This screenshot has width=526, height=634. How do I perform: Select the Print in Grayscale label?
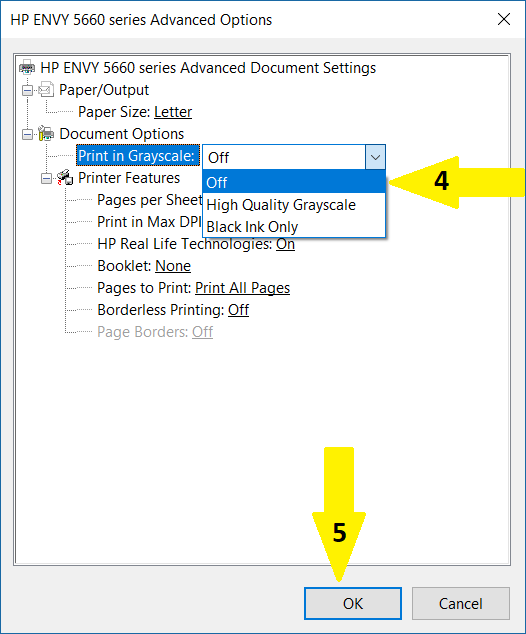coord(137,156)
